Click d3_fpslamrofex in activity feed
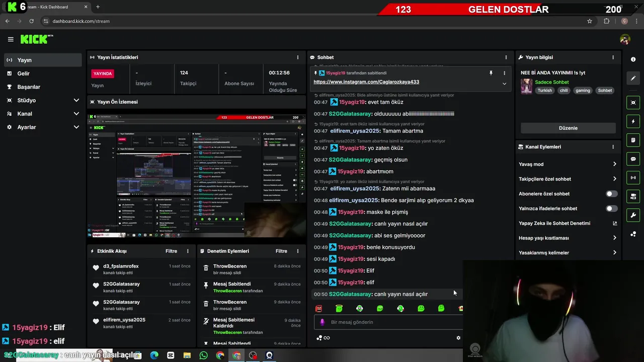Viewport: 644px width, 362px height. point(121,266)
